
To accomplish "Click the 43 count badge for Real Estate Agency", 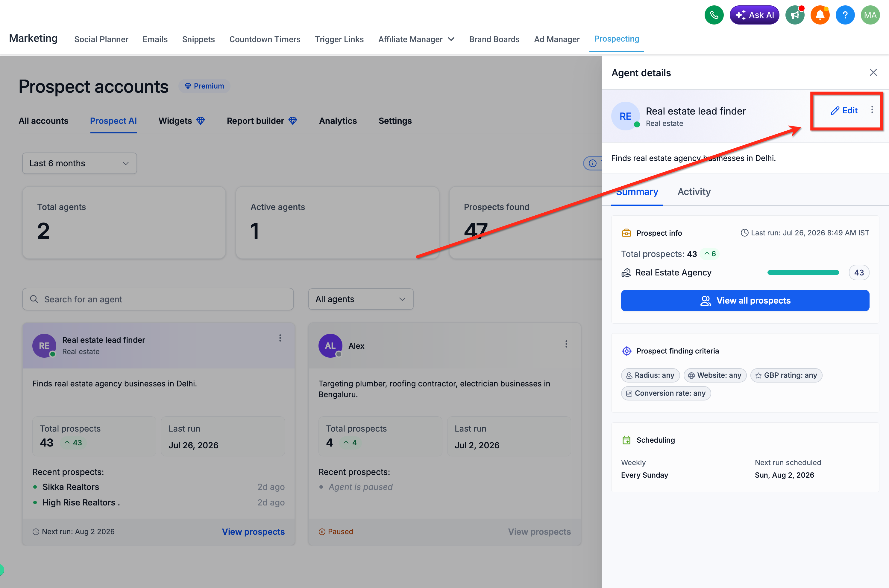I will [859, 273].
